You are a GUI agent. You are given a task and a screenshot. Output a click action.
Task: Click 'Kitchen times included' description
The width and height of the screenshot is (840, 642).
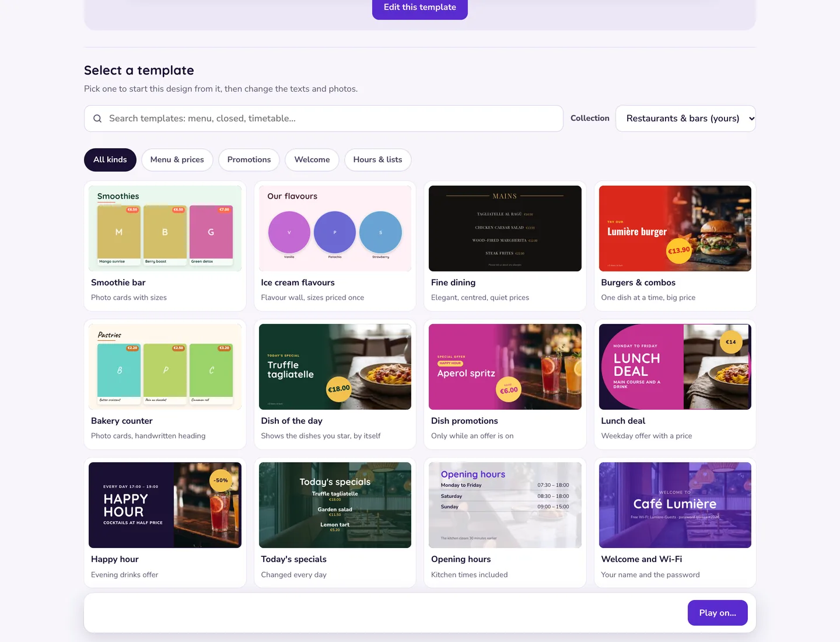[470, 575]
